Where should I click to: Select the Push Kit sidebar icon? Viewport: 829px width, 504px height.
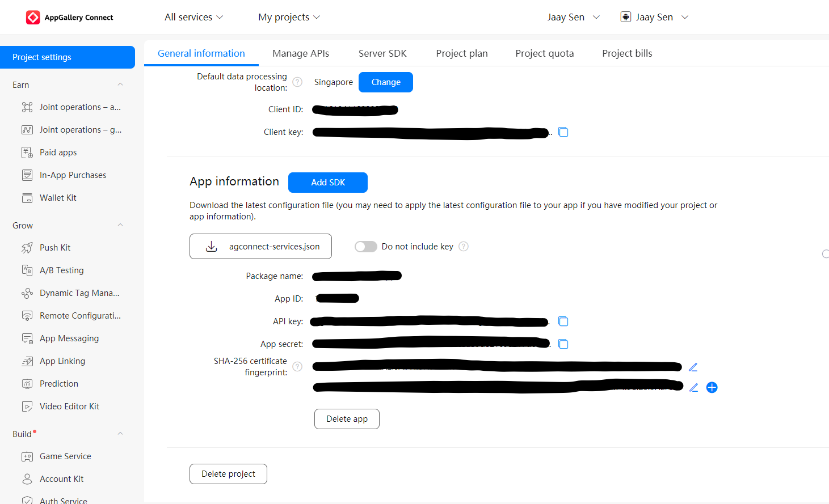pos(27,247)
